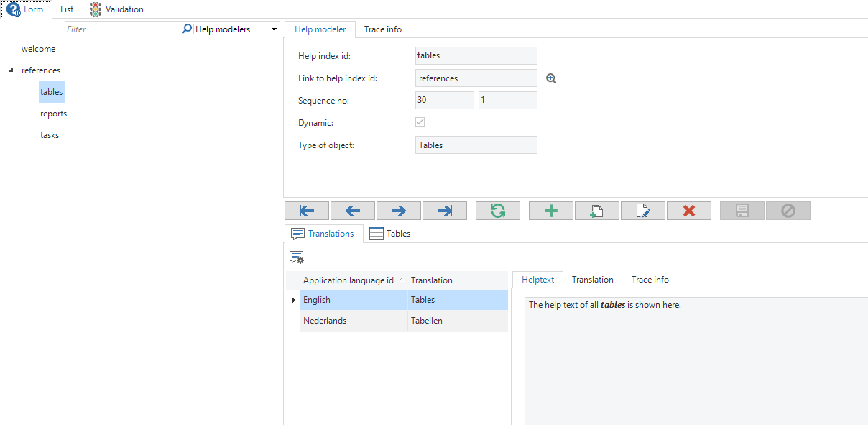Viewport: 868px width, 425px height.
Task: Add a new record with plus button
Action: 551,211
